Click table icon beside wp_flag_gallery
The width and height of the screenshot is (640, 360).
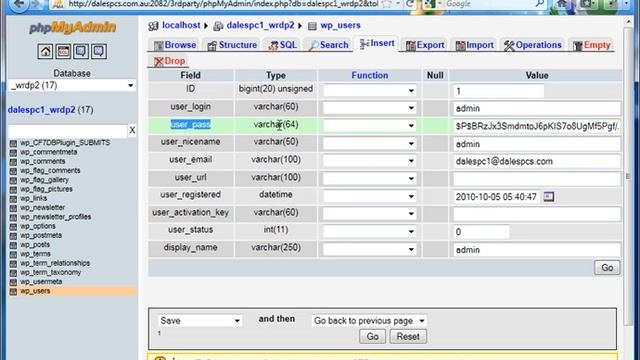tap(13, 180)
